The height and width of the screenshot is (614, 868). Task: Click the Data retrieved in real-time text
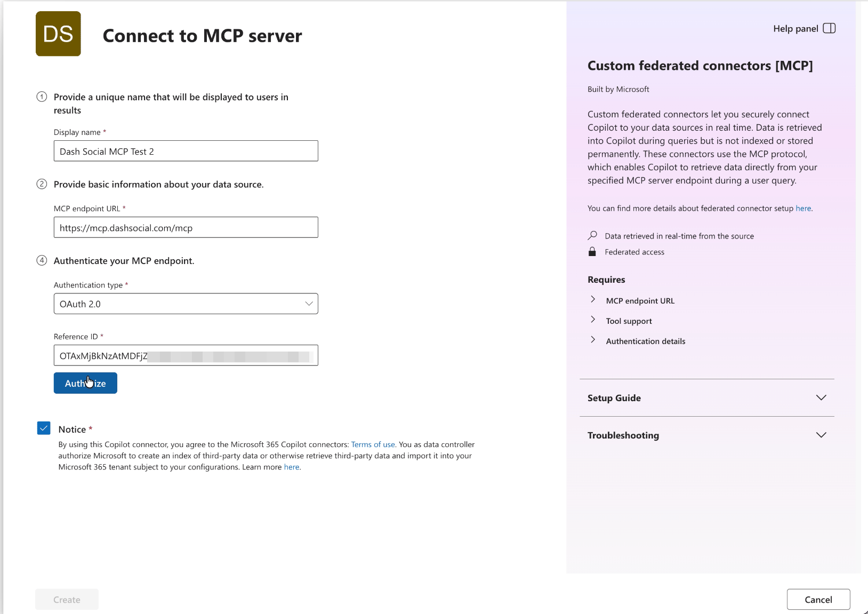679,236
